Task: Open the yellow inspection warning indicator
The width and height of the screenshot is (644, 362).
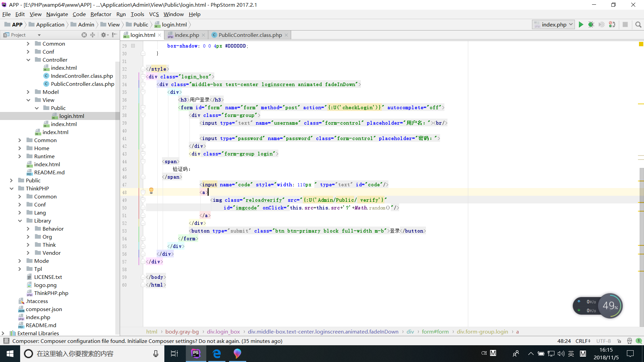Action: [641, 44]
